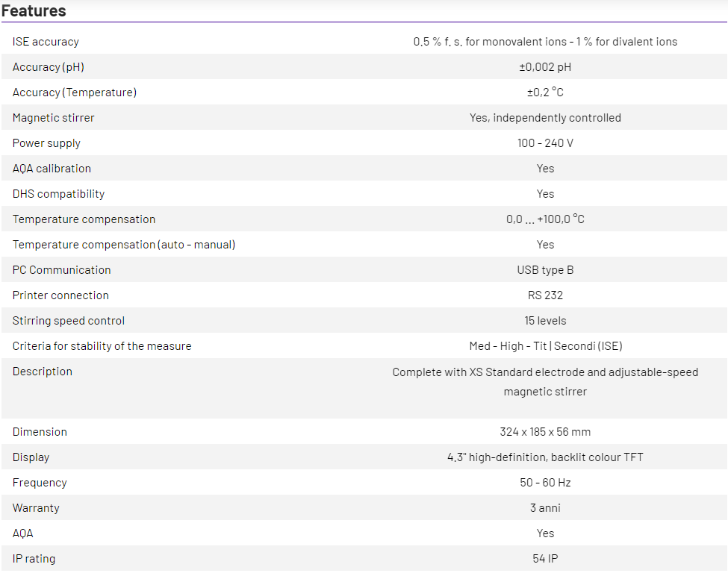Select the '3 anni' warranty value

[545, 508]
